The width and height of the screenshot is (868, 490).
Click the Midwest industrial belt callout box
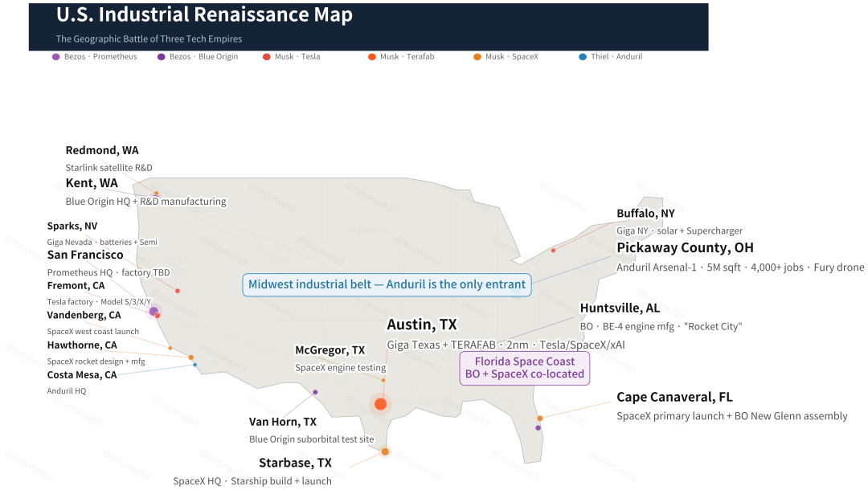click(x=387, y=284)
